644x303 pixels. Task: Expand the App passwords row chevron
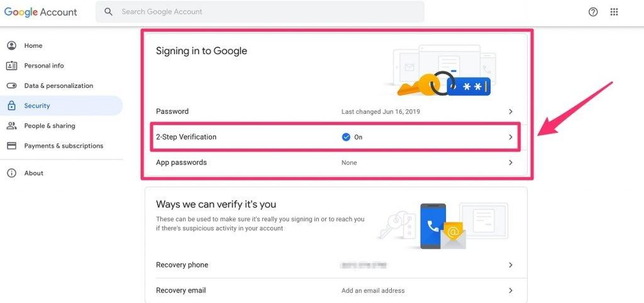pos(511,163)
